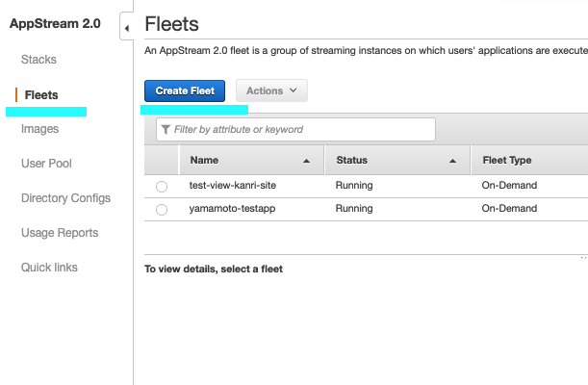Click the Status column header
This screenshot has height=385, width=588.
pyautogui.click(x=397, y=160)
